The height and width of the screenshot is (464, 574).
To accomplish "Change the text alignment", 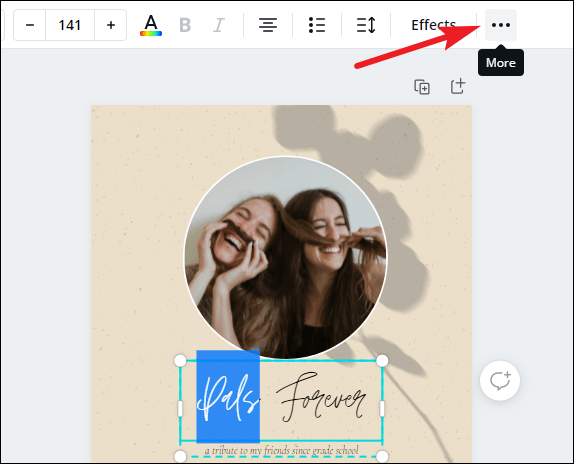I will (268, 25).
